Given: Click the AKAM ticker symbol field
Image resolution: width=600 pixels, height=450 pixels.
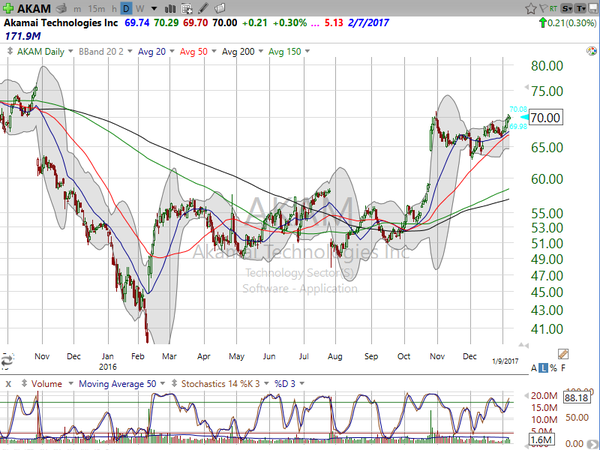Looking at the screenshot, I should tap(34, 8).
